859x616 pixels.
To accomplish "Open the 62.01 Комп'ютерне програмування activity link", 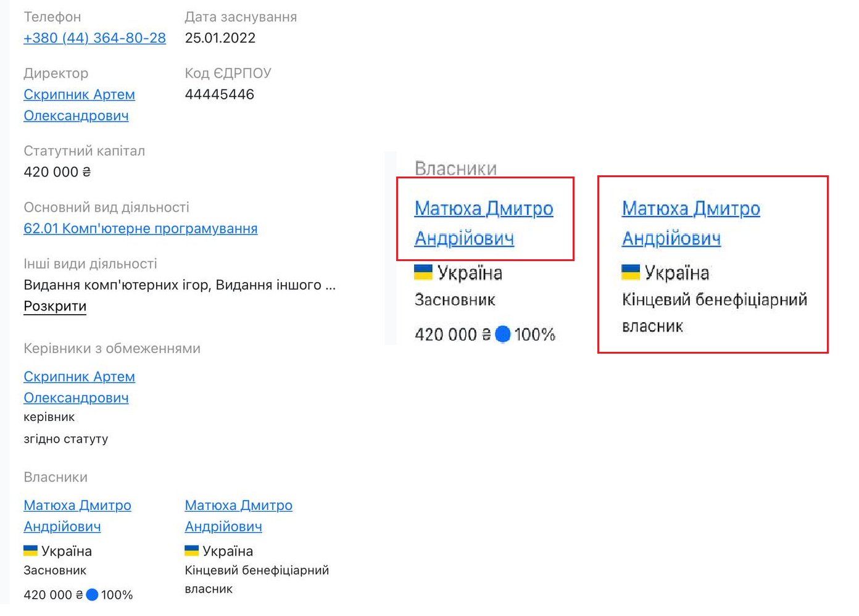I will tap(141, 228).
